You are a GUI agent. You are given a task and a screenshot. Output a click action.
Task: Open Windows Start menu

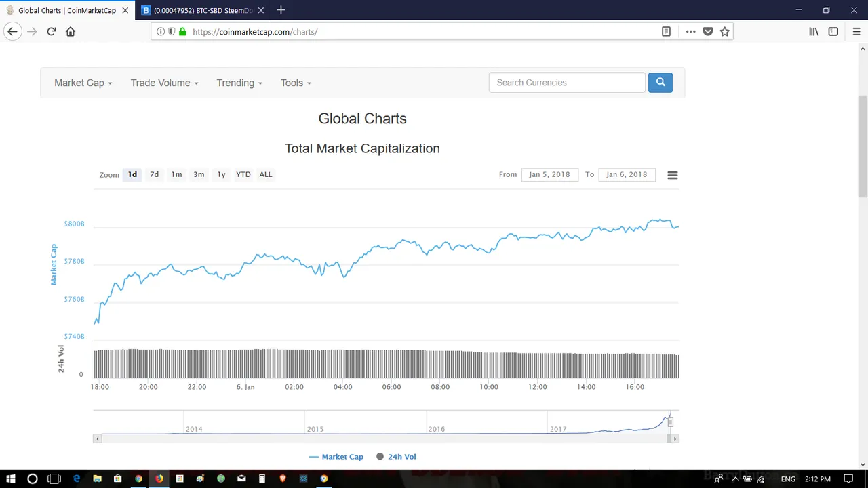[x=12, y=479]
